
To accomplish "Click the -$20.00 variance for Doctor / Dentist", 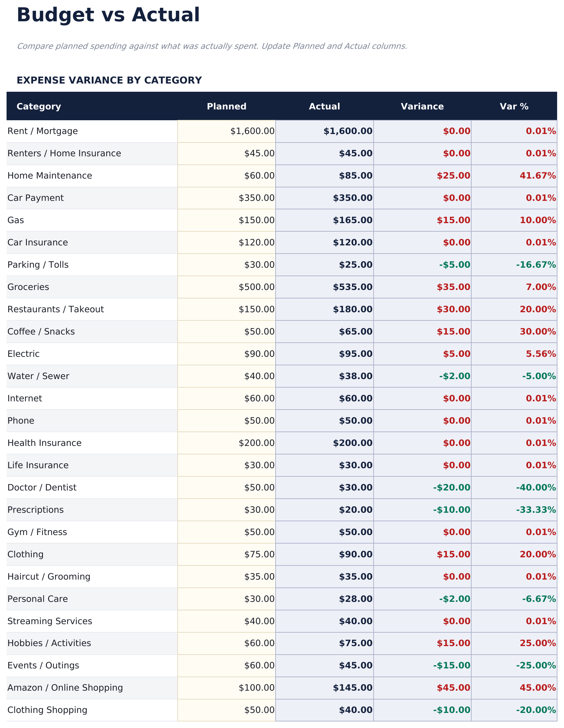I will [x=422, y=487].
